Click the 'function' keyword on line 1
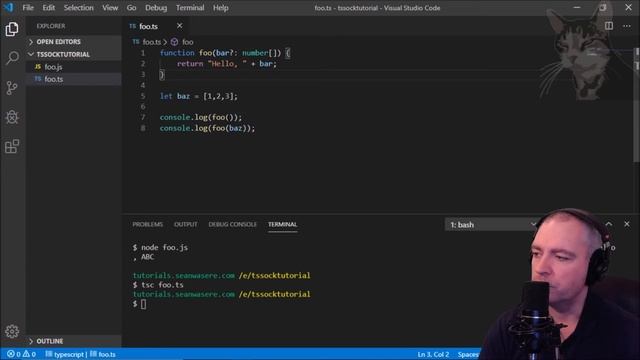Screen dimensions: 640x360 coord(177,53)
